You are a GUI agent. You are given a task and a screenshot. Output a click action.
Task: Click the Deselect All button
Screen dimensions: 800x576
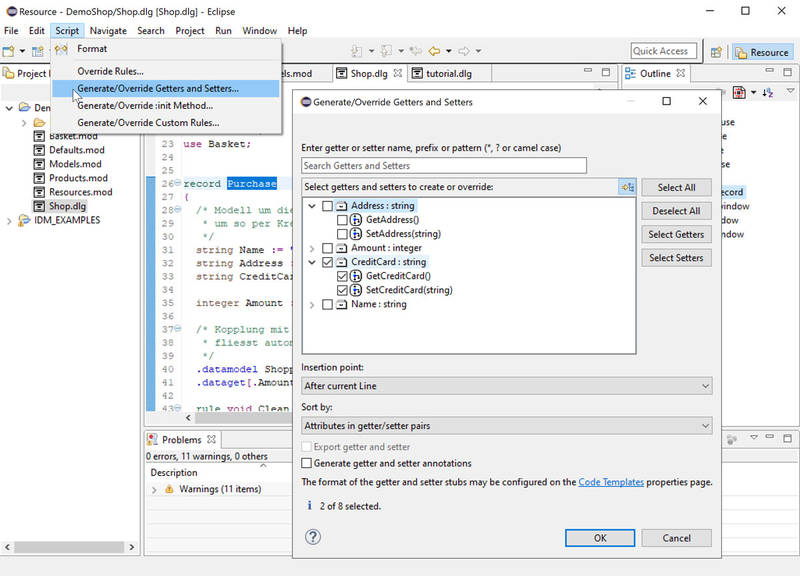[x=676, y=211]
